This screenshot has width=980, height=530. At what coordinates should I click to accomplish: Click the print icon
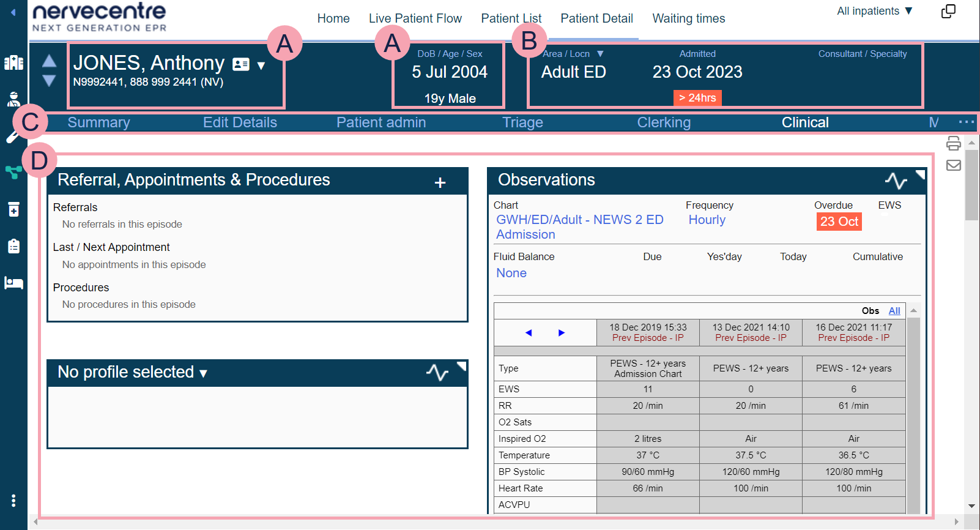953,143
